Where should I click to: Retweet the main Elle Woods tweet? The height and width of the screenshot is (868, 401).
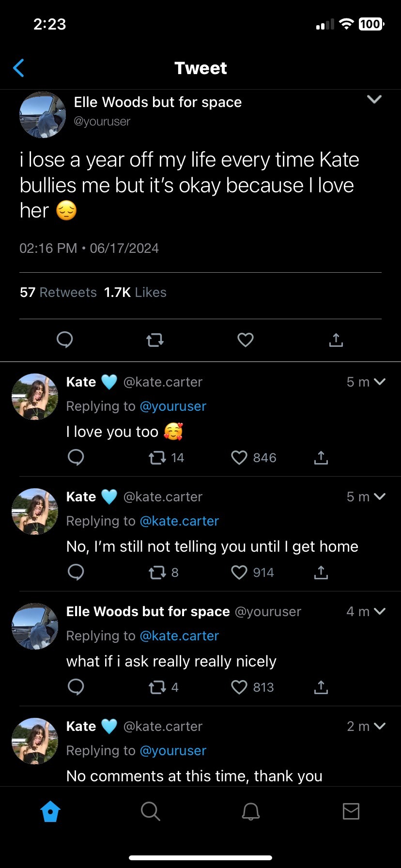[x=155, y=340]
